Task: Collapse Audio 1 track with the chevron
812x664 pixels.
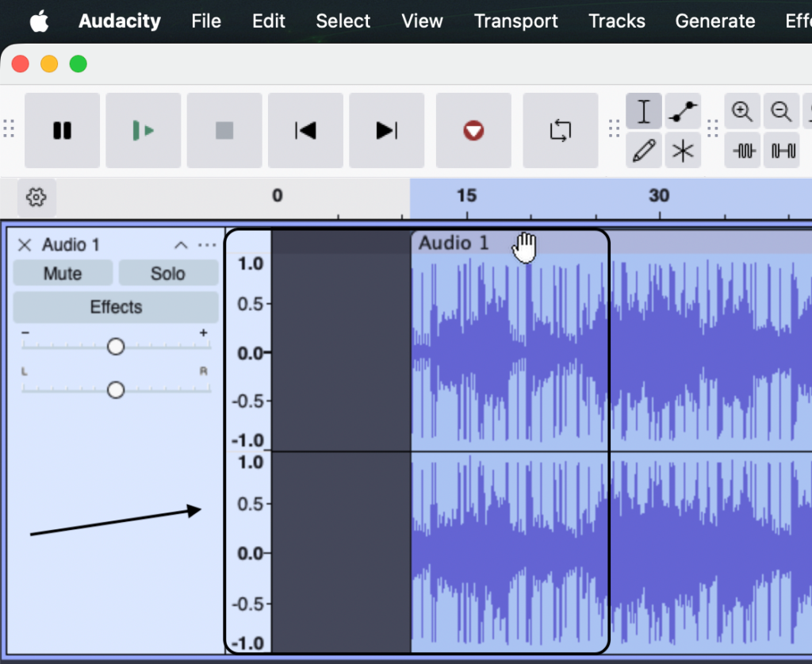Action: click(181, 245)
